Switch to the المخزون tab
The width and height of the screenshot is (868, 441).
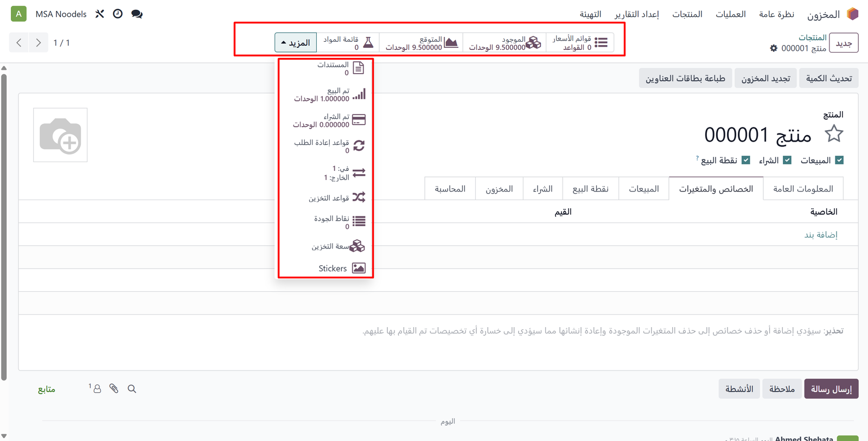499,188
